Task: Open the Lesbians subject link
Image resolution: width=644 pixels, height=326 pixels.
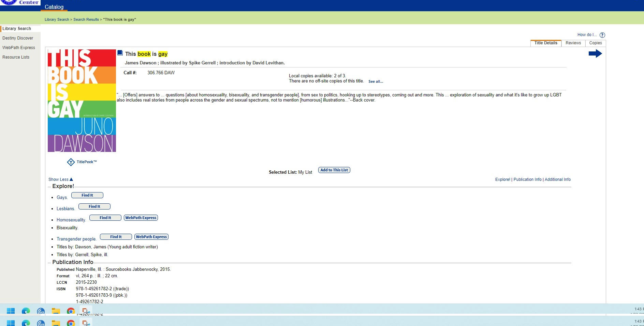Action: click(66, 208)
